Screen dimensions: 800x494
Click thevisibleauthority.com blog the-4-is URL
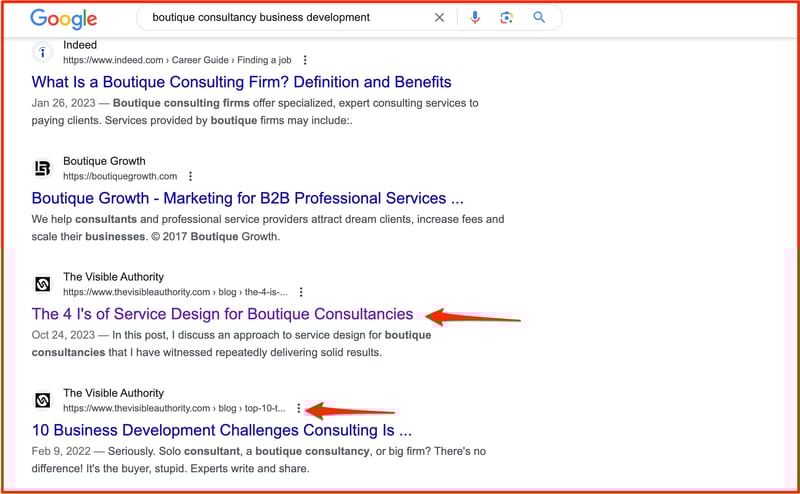(x=175, y=292)
